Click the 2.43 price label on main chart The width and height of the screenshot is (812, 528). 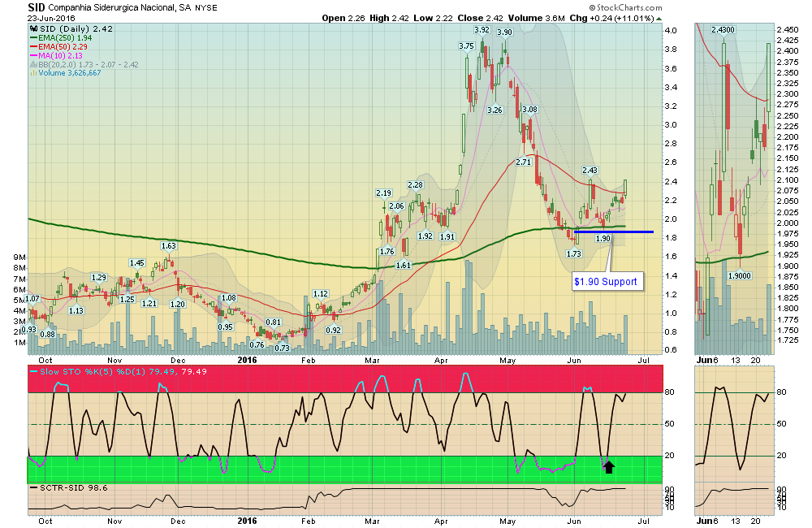tap(590, 170)
